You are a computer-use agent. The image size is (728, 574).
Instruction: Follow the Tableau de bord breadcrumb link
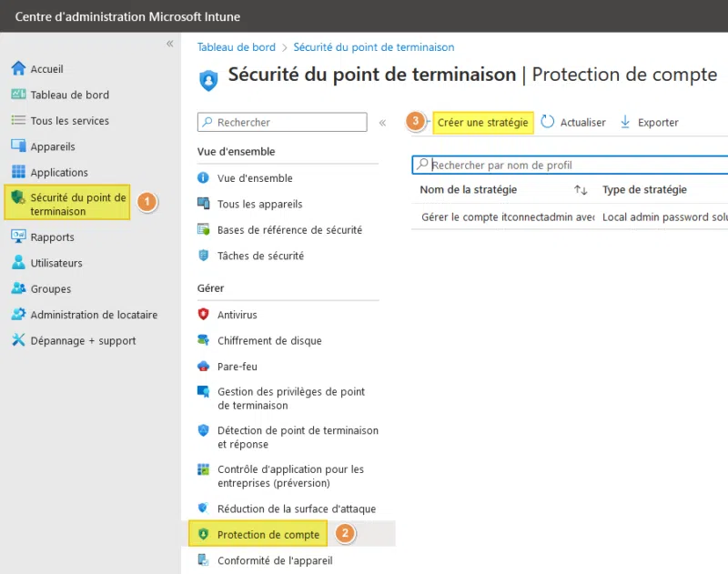click(237, 47)
